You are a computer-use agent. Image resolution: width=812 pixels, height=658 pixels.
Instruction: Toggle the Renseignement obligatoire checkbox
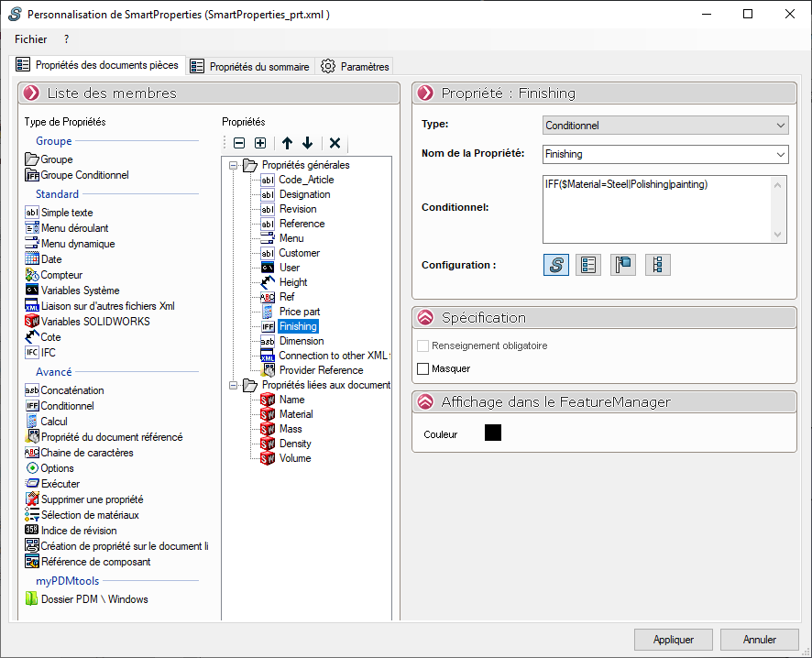click(x=423, y=345)
